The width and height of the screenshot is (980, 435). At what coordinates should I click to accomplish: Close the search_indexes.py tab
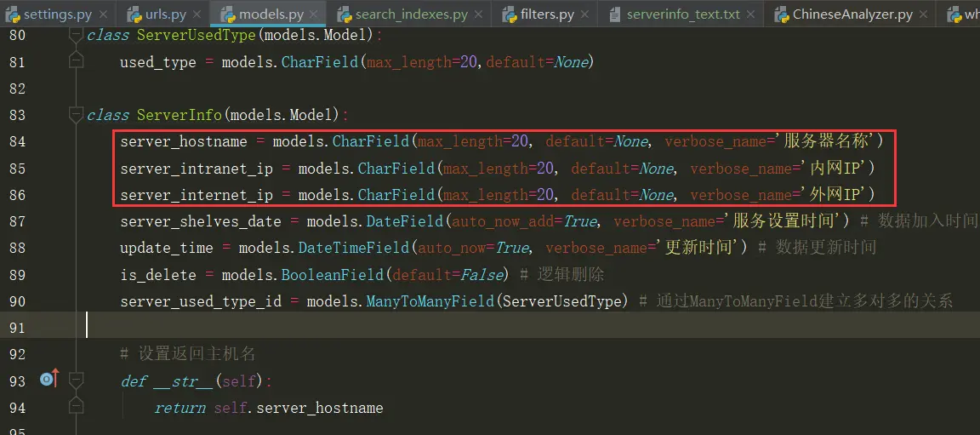coord(479,14)
